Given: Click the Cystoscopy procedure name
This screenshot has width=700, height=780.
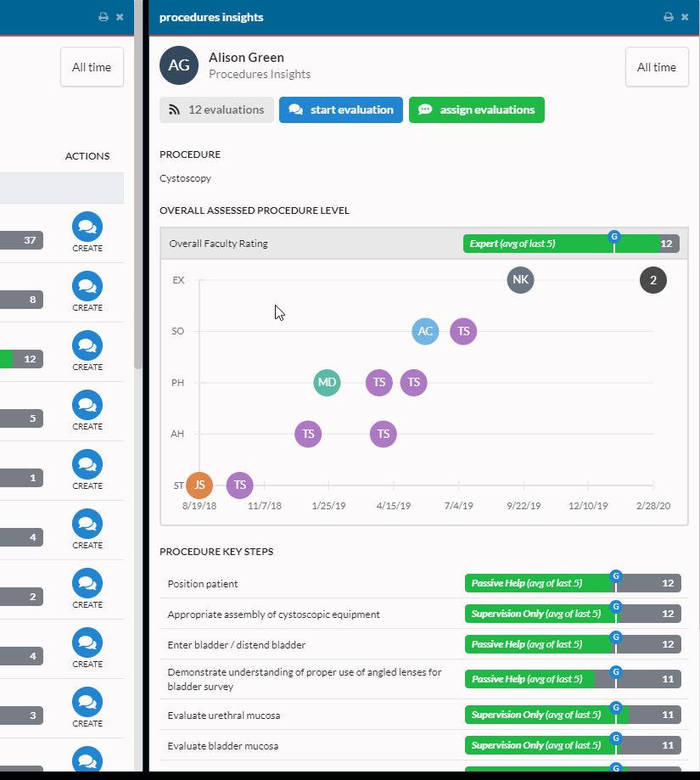Looking at the screenshot, I should point(186,178).
